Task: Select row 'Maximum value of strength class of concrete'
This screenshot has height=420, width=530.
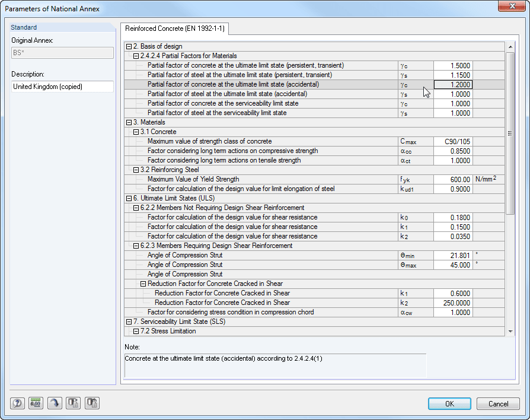Action: point(314,141)
